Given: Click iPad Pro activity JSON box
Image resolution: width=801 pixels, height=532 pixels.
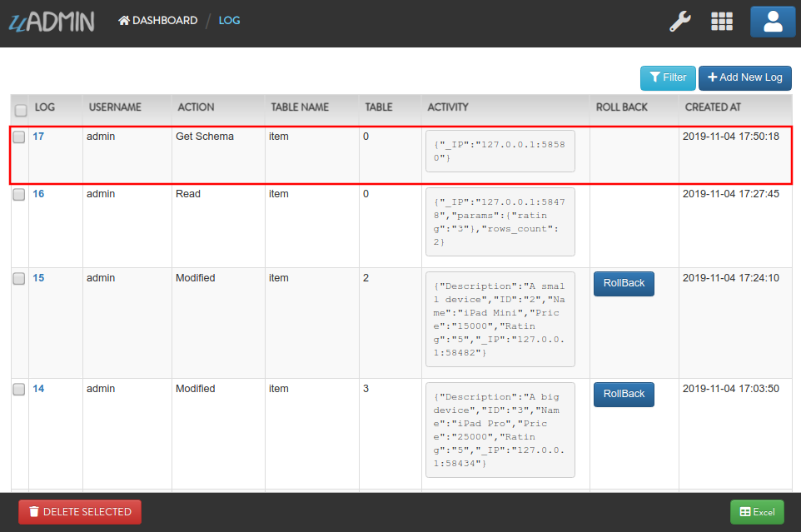Looking at the screenshot, I should (x=500, y=430).
